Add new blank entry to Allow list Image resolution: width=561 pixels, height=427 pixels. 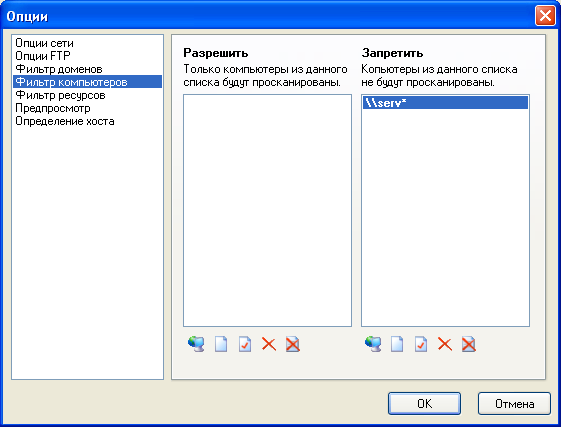pos(221,344)
